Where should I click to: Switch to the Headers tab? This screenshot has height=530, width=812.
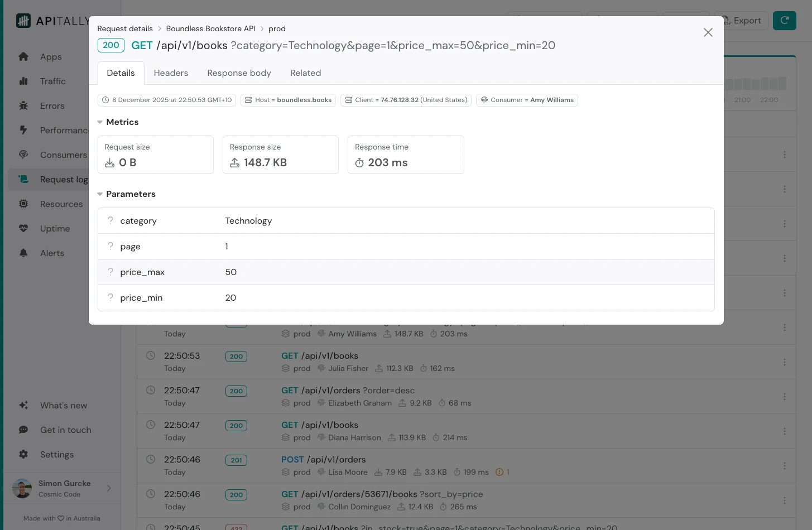click(171, 73)
